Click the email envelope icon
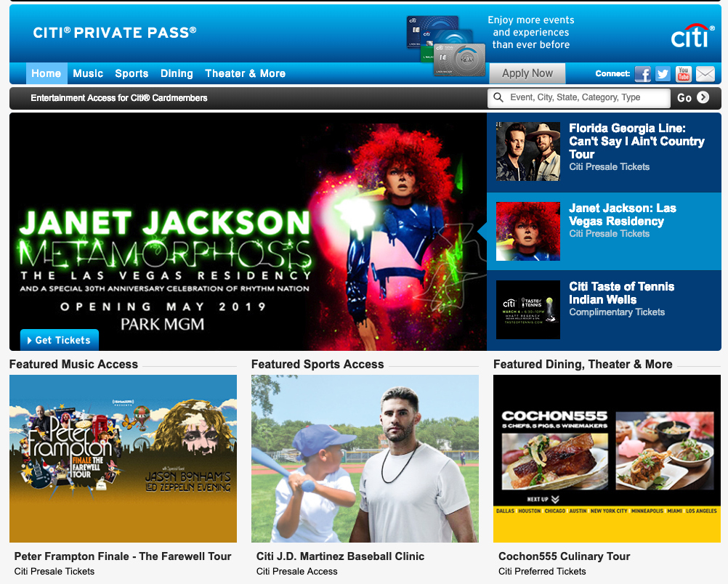728x584 pixels. click(705, 74)
